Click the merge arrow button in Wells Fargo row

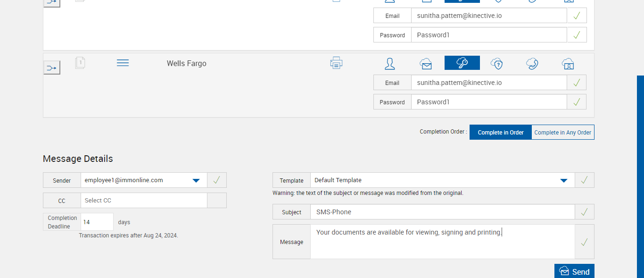(x=52, y=68)
